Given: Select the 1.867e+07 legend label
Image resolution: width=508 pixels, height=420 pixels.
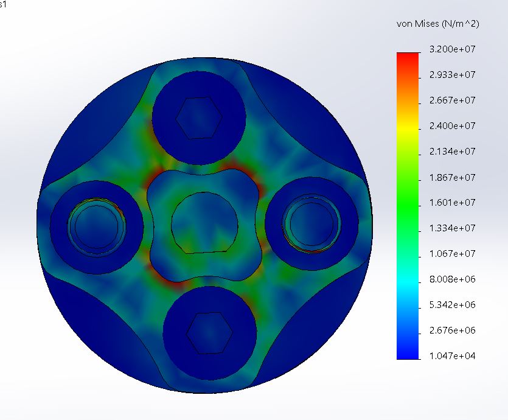Looking at the screenshot, I should (x=452, y=178).
